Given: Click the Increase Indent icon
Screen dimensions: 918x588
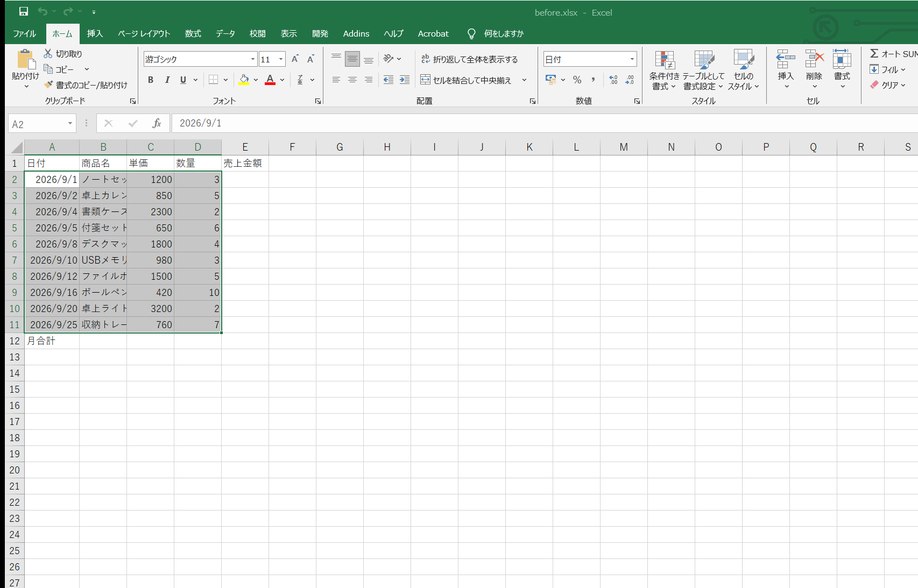Looking at the screenshot, I should (404, 80).
